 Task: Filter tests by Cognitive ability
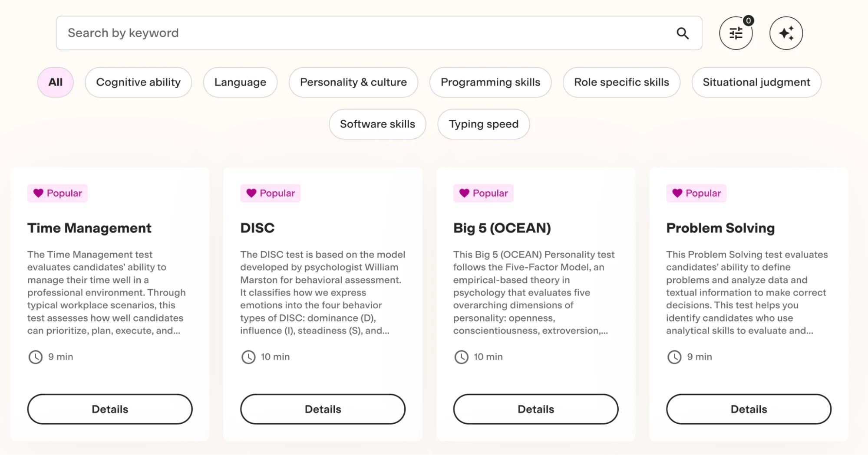(139, 82)
